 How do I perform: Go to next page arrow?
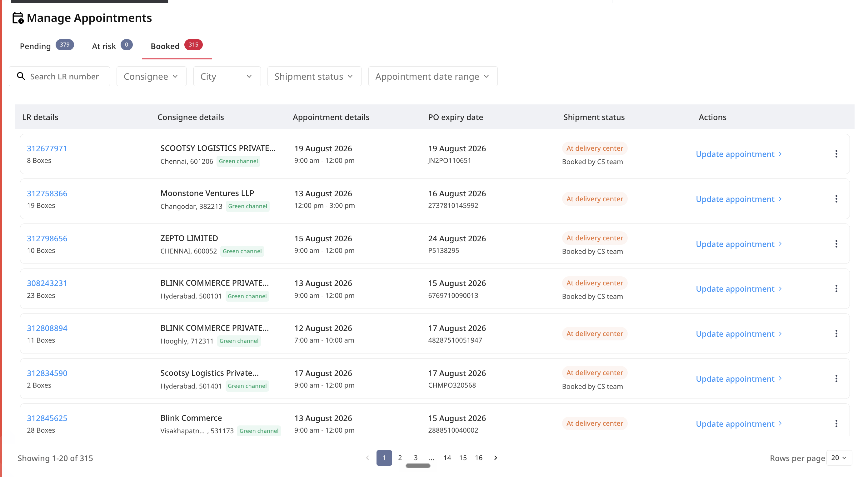point(495,458)
